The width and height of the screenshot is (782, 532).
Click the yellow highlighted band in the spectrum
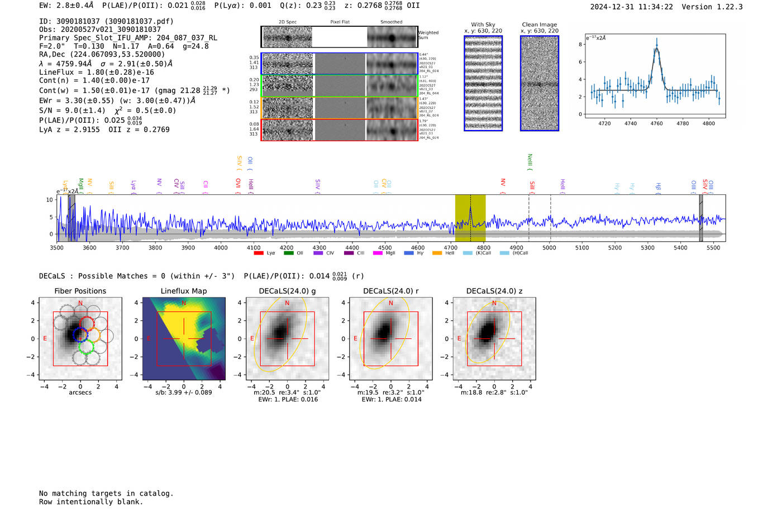point(470,218)
